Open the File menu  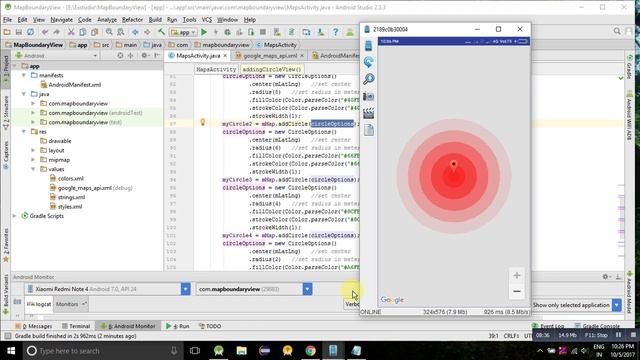[x=7, y=19]
